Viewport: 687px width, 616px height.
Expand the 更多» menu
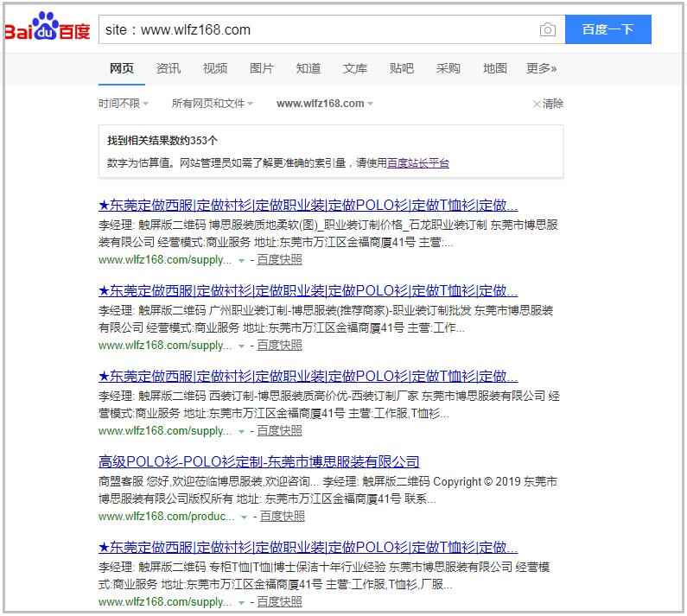(542, 68)
